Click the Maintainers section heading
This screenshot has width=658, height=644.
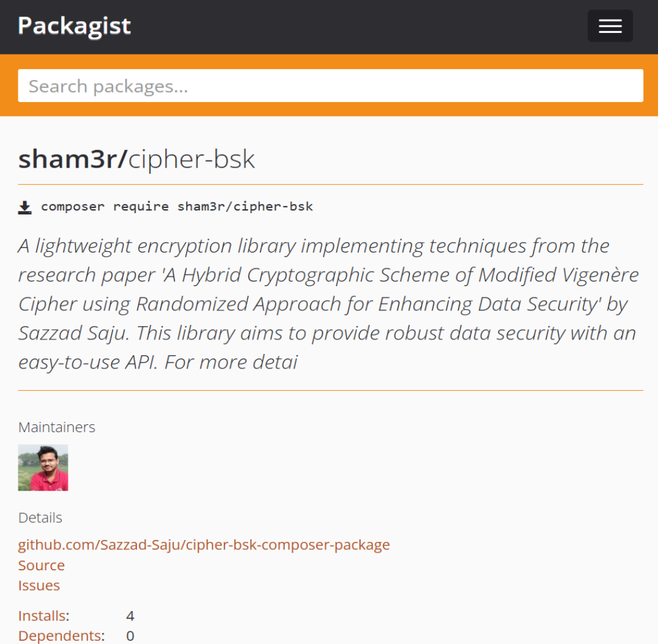tap(57, 427)
